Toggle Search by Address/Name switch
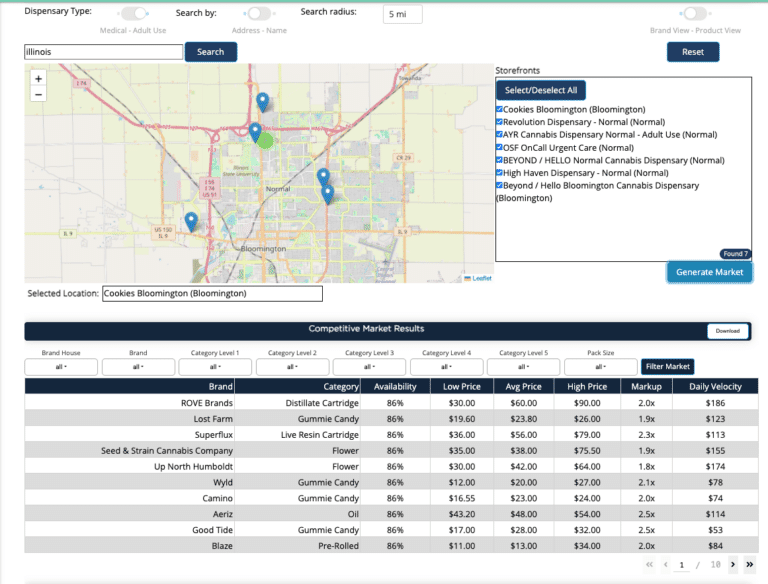Image resolution: width=768 pixels, height=584 pixels. click(259, 13)
